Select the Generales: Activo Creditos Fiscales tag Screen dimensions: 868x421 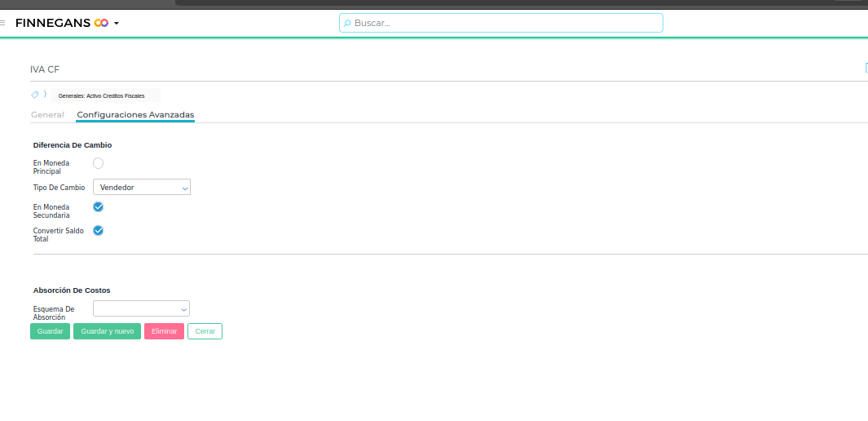[x=101, y=96]
